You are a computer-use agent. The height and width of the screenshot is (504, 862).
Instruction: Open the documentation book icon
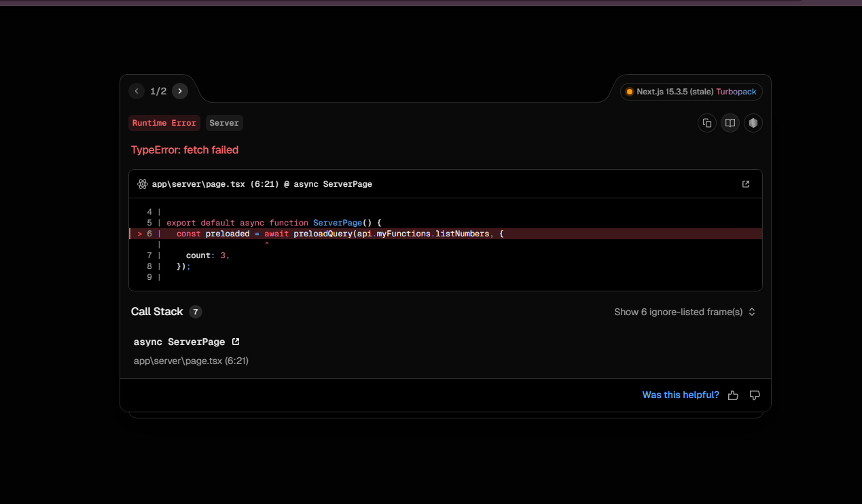(x=730, y=123)
